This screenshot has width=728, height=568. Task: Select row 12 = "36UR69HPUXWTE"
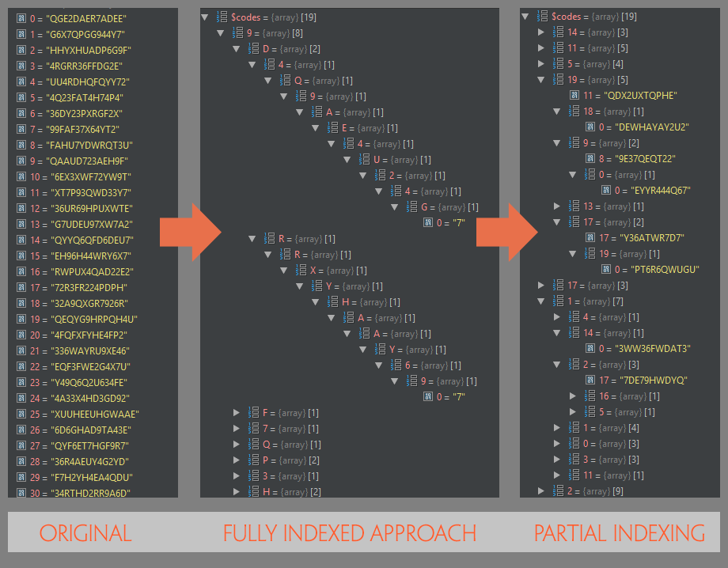93,208
